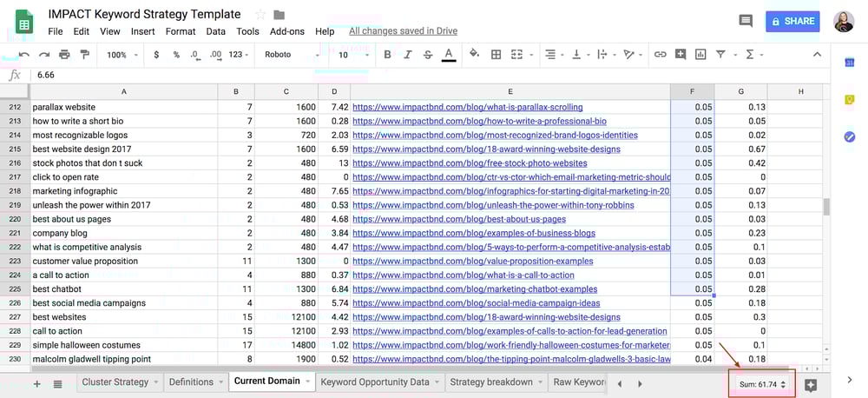
Task: Open the Roboto font dropdown
Action: (293, 55)
